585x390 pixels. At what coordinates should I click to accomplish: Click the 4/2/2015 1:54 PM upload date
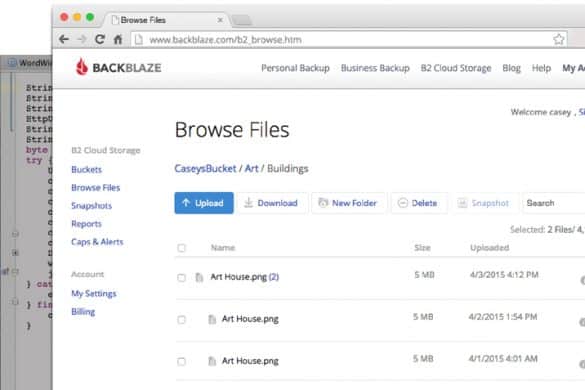(x=503, y=317)
